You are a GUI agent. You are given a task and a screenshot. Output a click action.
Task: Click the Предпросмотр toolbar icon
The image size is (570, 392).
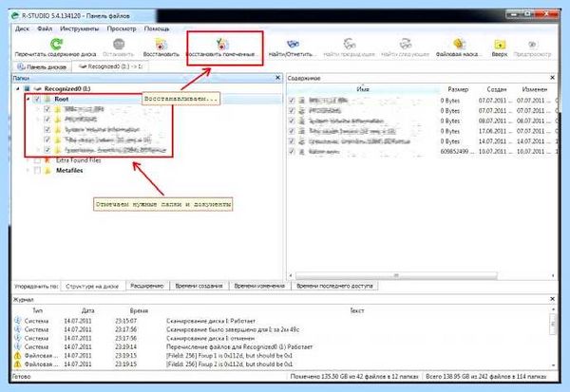click(532, 45)
